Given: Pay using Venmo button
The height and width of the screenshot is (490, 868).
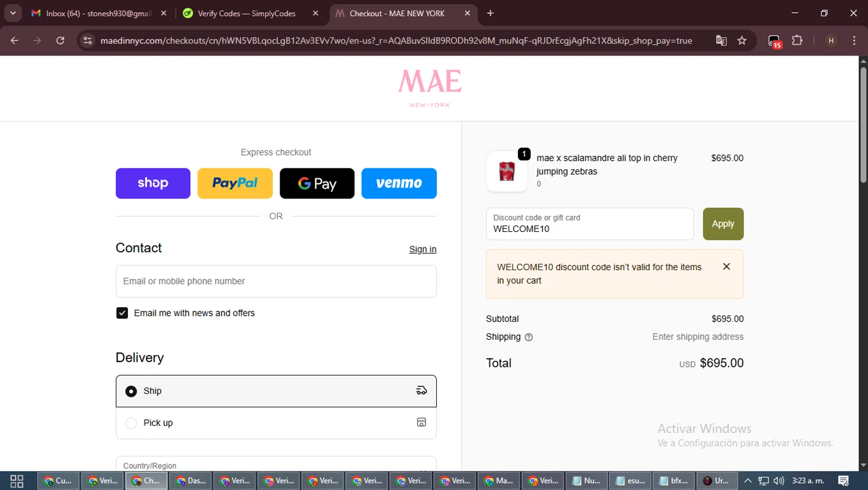Looking at the screenshot, I should click(399, 183).
